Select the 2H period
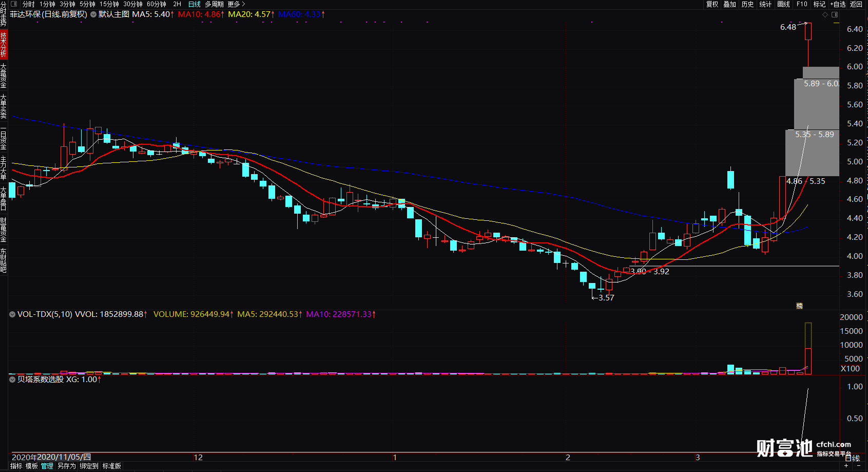The height and width of the screenshot is (472, 868). point(177,4)
